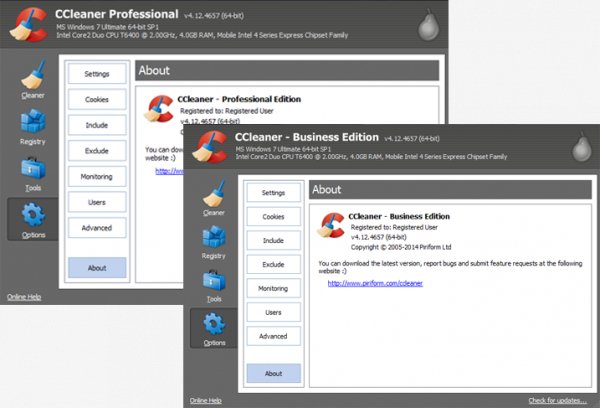
Task: Open Registry section in Business Edition window
Action: [x=214, y=242]
